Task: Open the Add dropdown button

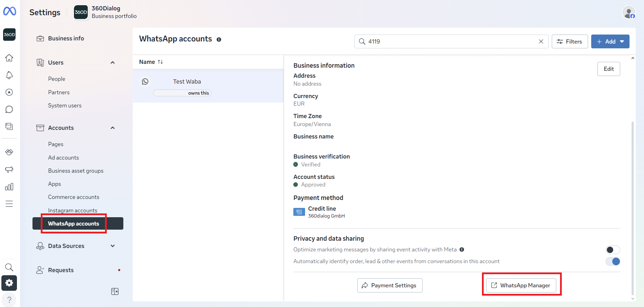Action: (610, 41)
